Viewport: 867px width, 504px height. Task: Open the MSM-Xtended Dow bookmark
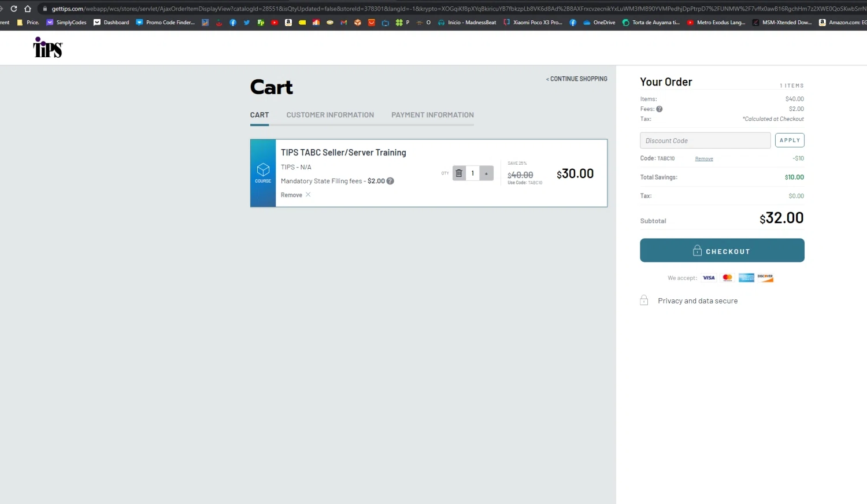[782, 23]
